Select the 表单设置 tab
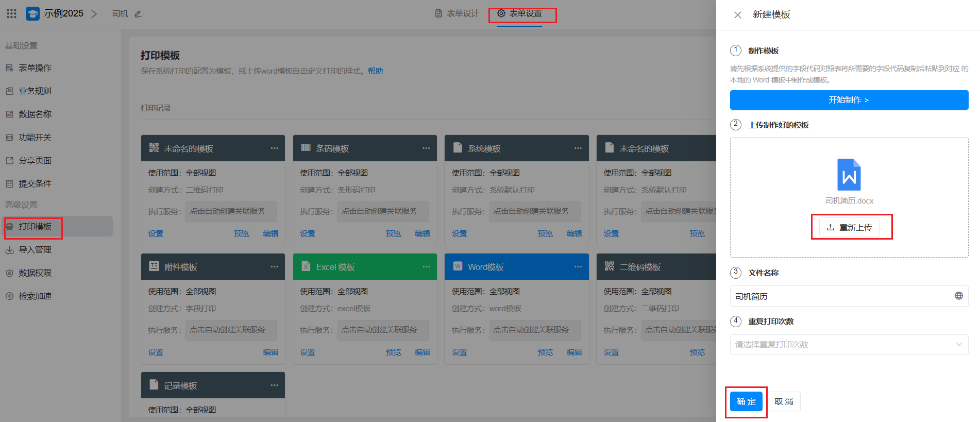980x422 pixels. point(520,13)
